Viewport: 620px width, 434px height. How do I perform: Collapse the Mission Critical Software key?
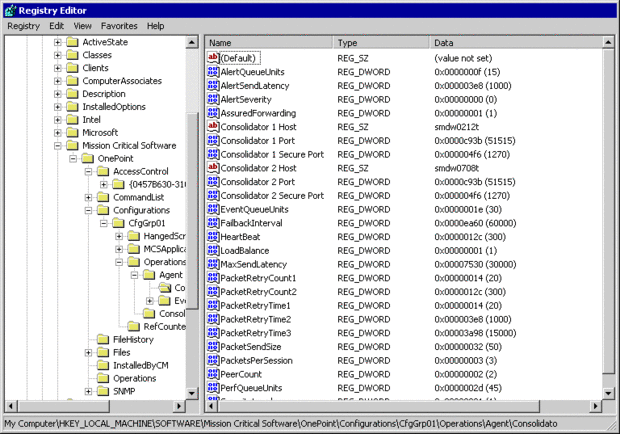click(x=58, y=146)
